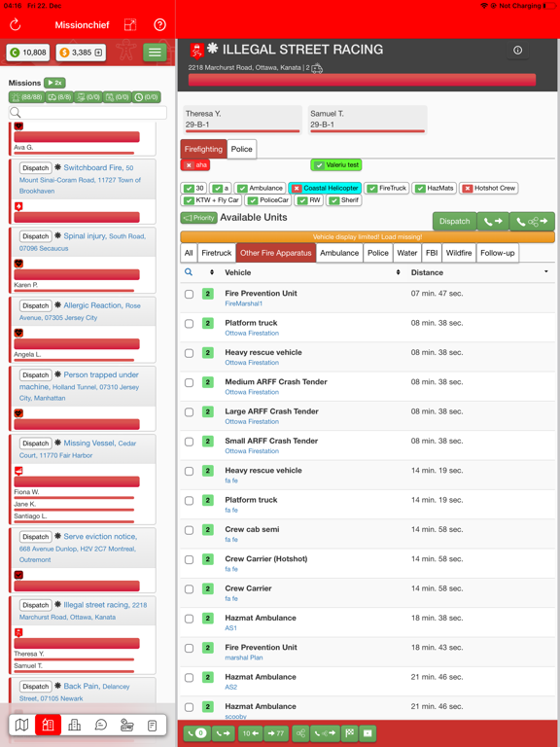Image resolution: width=560 pixels, height=747 pixels.
Task: Open the Ambulance vehicle tab
Action: pyautogui.click(x=339, y=253)
